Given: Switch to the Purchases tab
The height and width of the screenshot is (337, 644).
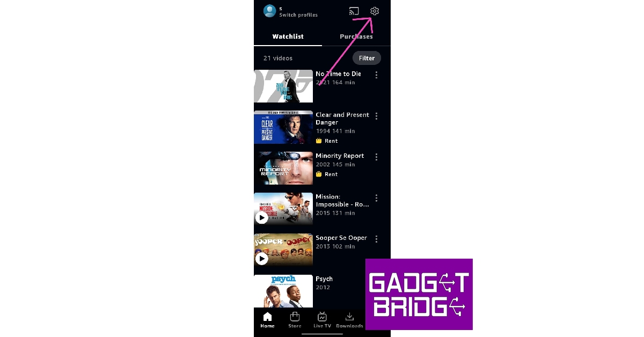Looking at the screenshot, I should tap(356, 36).
